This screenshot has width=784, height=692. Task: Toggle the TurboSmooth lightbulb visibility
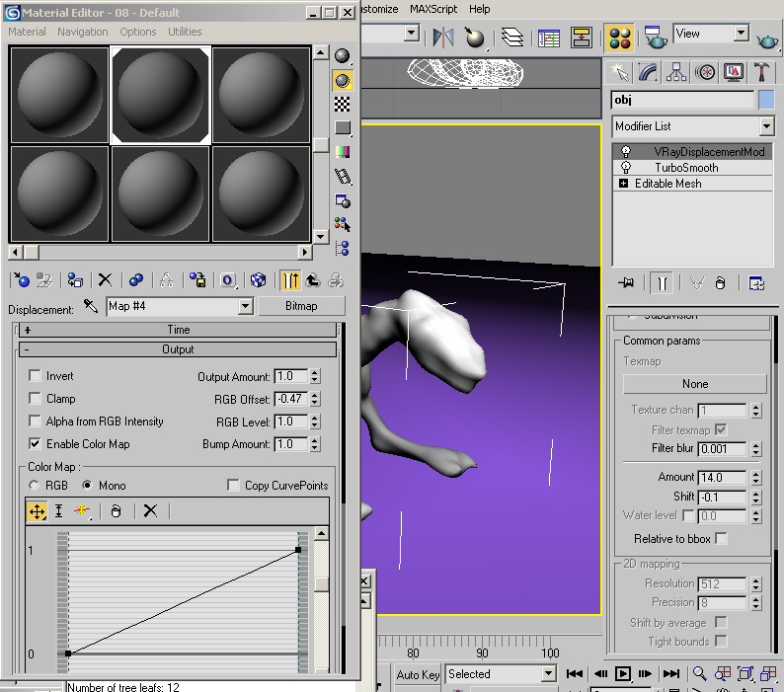[x=625, y=168]
